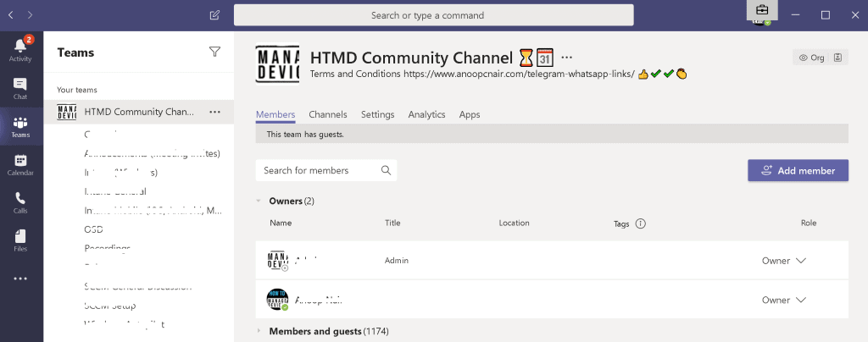
Task: Start a new chat with compose icon
Action: pyautogui.click(x=214, y=15)
